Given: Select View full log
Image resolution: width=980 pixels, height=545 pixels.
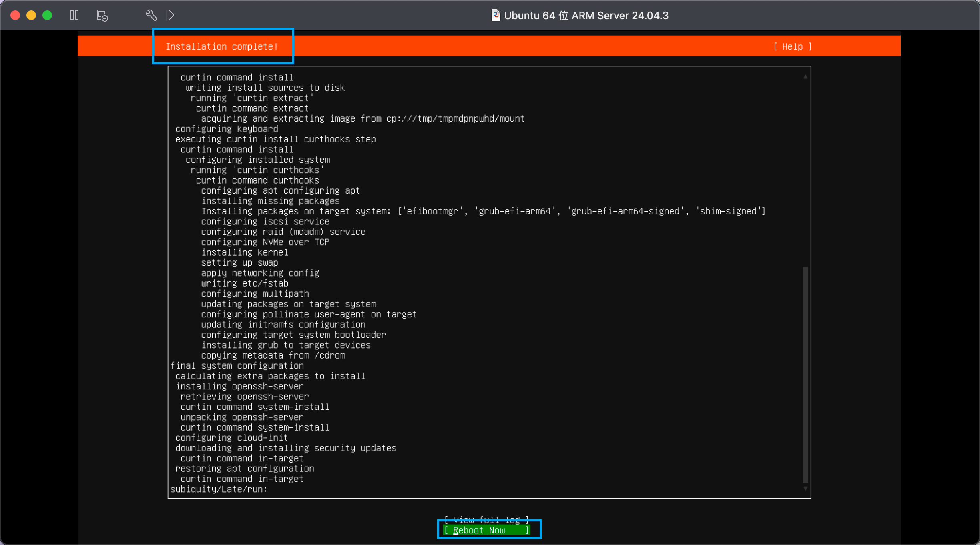Looking at the screenshot, I should pos(487,520).
